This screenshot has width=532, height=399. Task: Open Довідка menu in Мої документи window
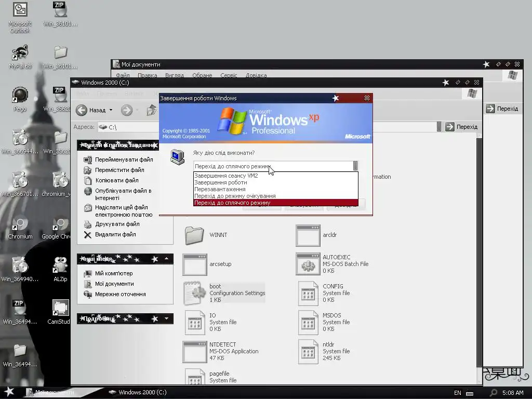[x=256, y=75]
